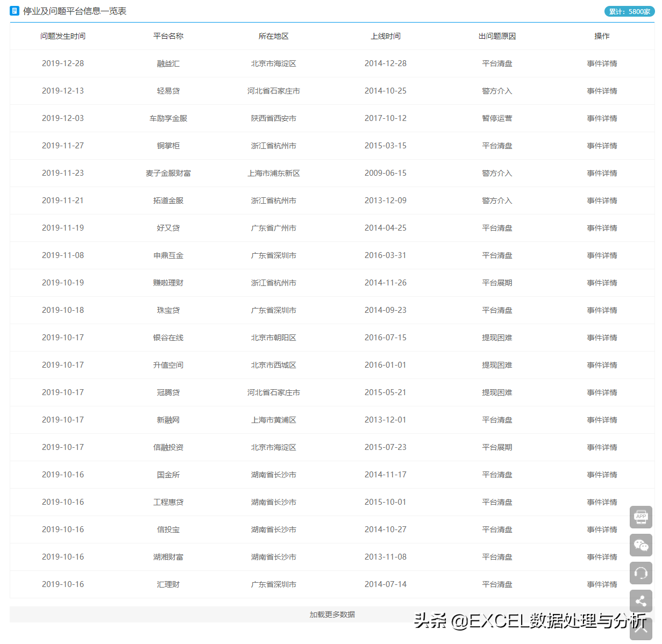Viewport: 662px width, 644px height.
Task: Select platform name 汇理财
Action: tap(168, 584)
